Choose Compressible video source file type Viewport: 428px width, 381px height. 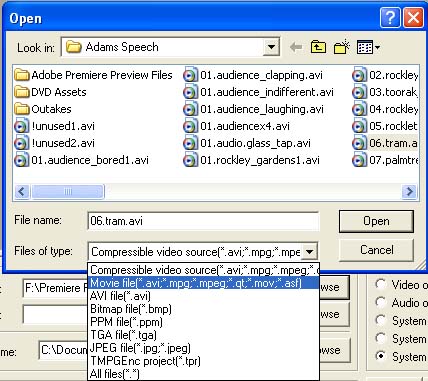tap(203, 270)
